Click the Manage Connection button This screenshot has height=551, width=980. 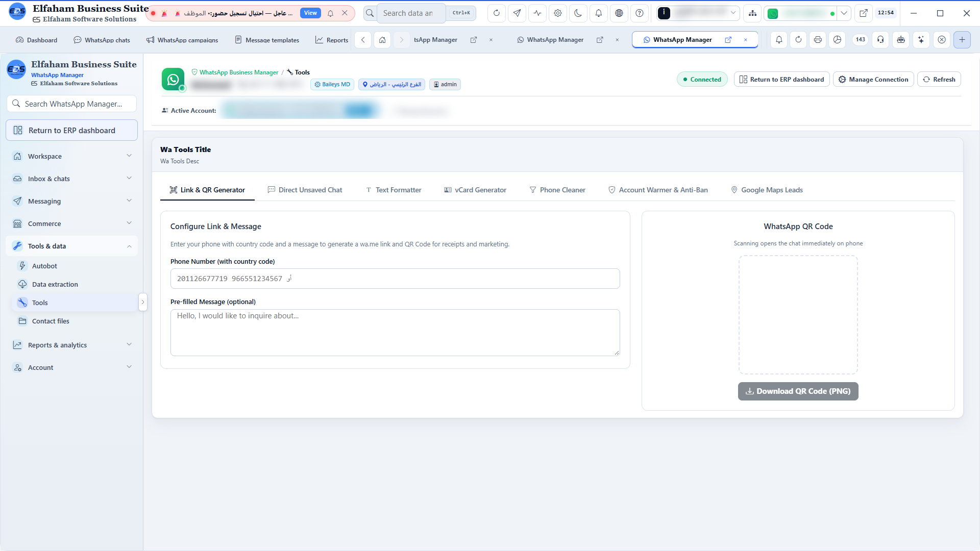[x=873, y=80]
